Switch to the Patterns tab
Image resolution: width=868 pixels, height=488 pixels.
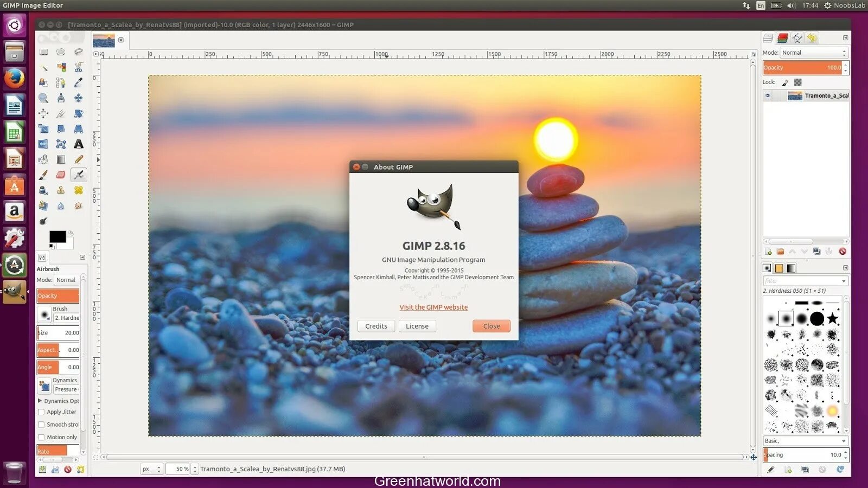[x=779, y=268]
